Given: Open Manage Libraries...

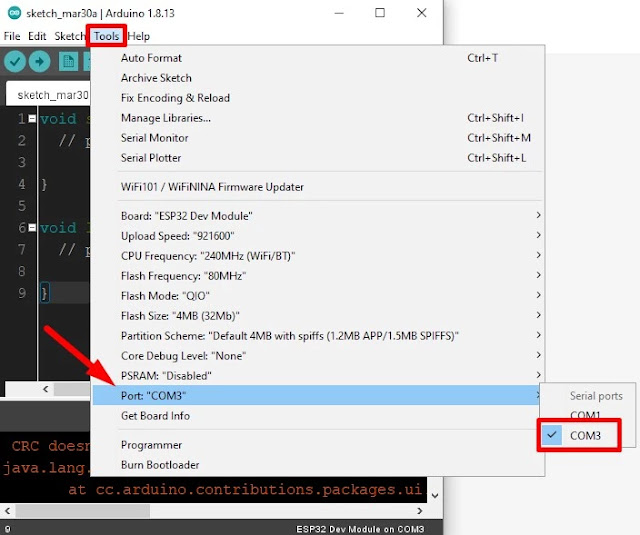Looking at the screenshot, I should pos(318,118).
